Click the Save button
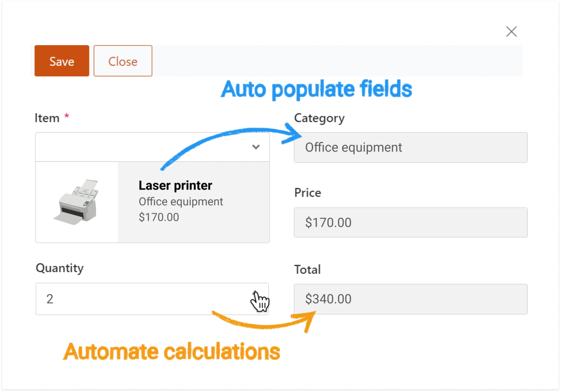Screen dimensions: 561x392 coord(61,61)
